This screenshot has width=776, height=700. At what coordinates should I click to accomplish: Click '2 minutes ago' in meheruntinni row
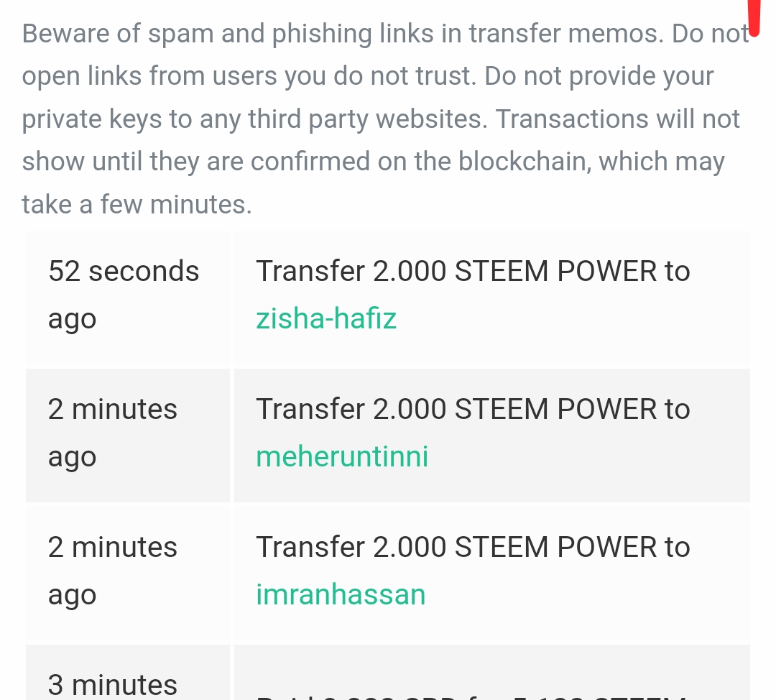coord(112,433)
